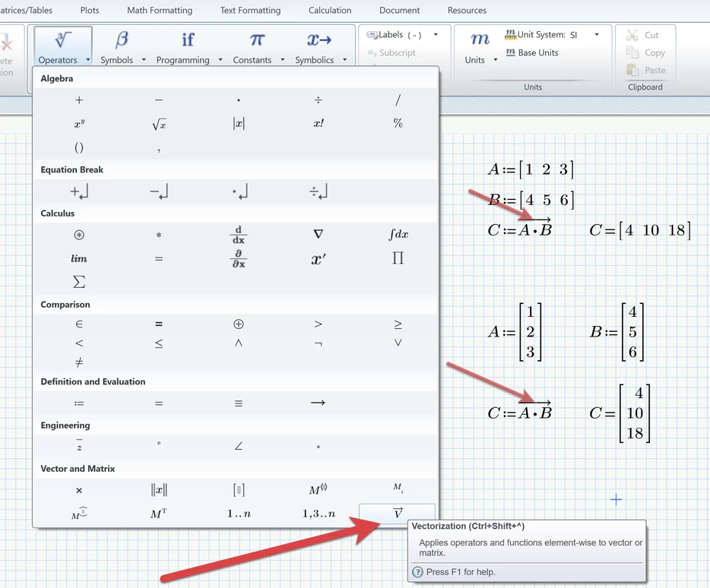This screenshot has width=710, height=588.
Task: Switch to the Calculation tab
Action: coord(330,10)
